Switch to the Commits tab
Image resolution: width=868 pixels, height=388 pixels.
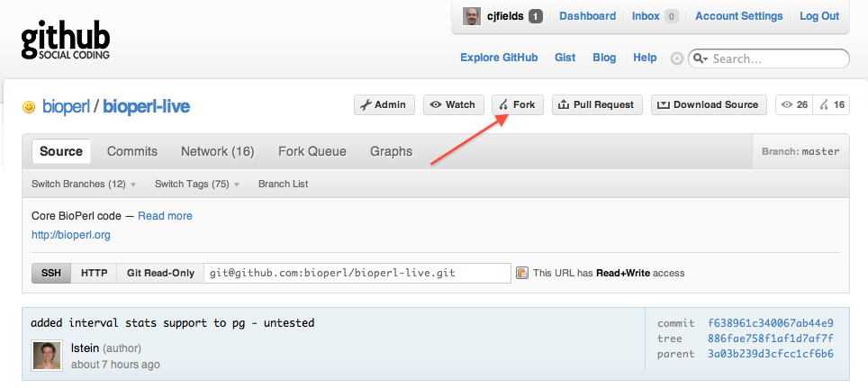pyautogui.click(x=132, y=151)
